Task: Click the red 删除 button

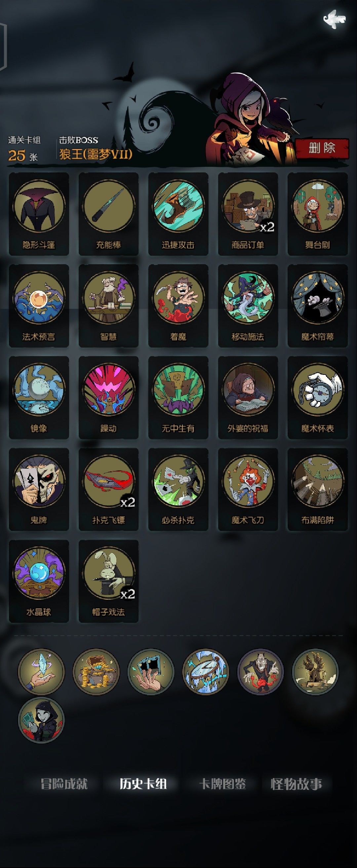Action: pyautogui.click(x=322, y=148)
